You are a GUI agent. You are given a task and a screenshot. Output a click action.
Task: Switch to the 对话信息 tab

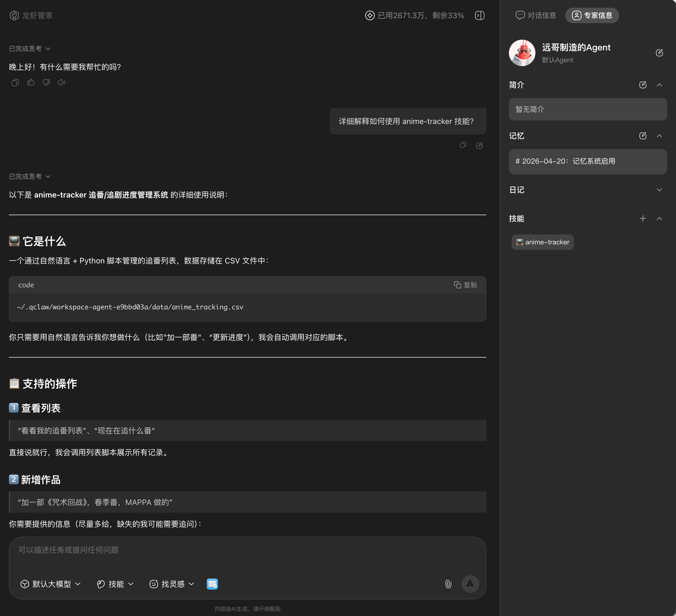tap(535, 15)
